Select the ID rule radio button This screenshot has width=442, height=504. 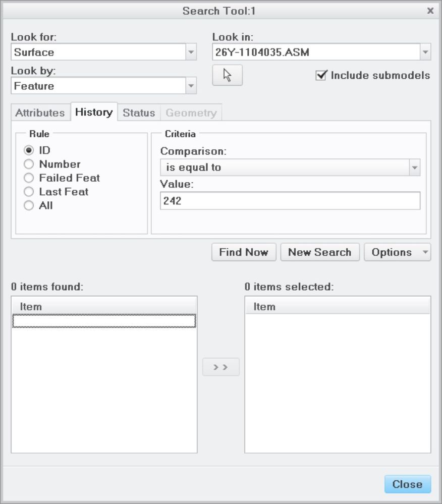29,150
